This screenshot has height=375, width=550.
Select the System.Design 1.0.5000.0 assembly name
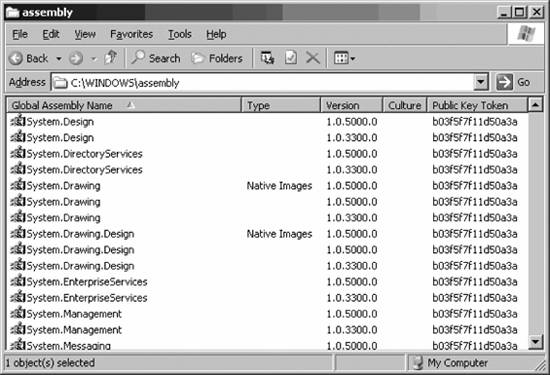tap(60, 122)
